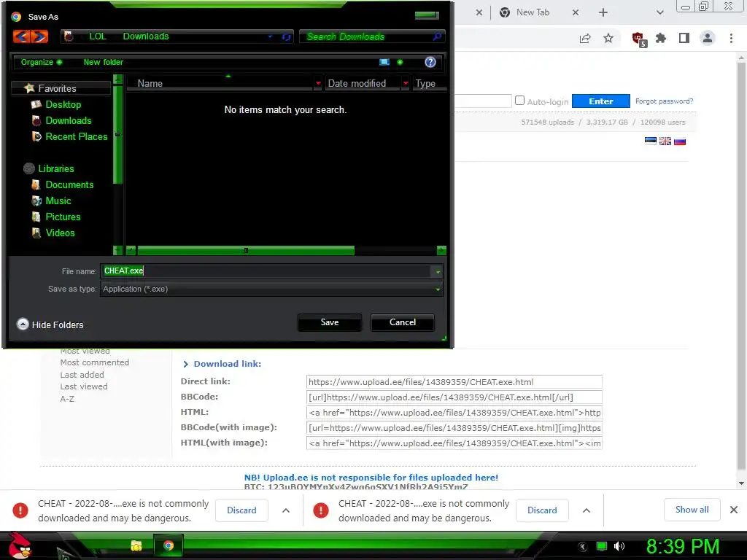Open the Save as type dropdown

click(x=271, y=289)
